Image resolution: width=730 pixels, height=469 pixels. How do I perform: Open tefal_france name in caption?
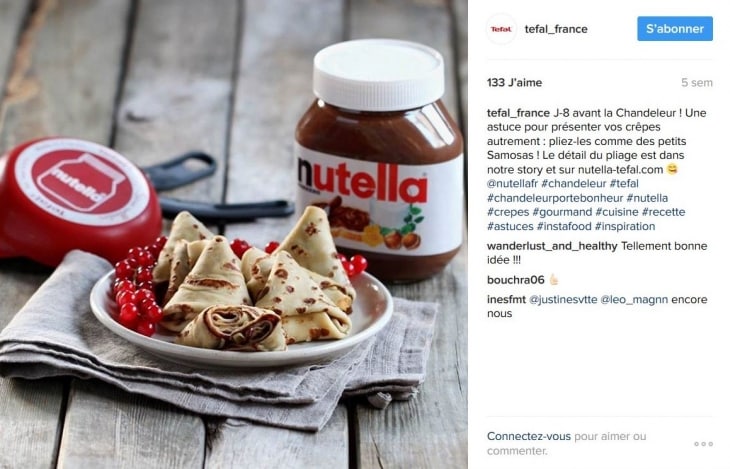[518, 113]
